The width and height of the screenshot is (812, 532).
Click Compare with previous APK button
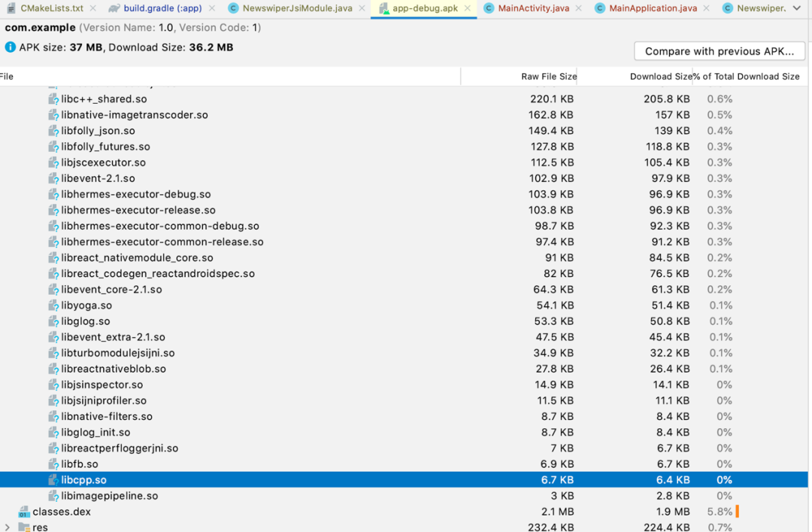tap(720, 51)
